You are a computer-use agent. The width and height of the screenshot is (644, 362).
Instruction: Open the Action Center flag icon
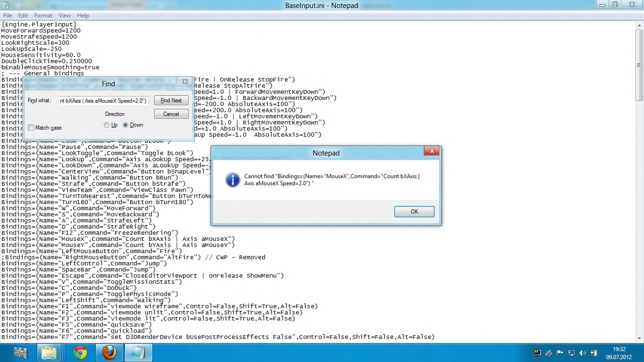[560, 353]
